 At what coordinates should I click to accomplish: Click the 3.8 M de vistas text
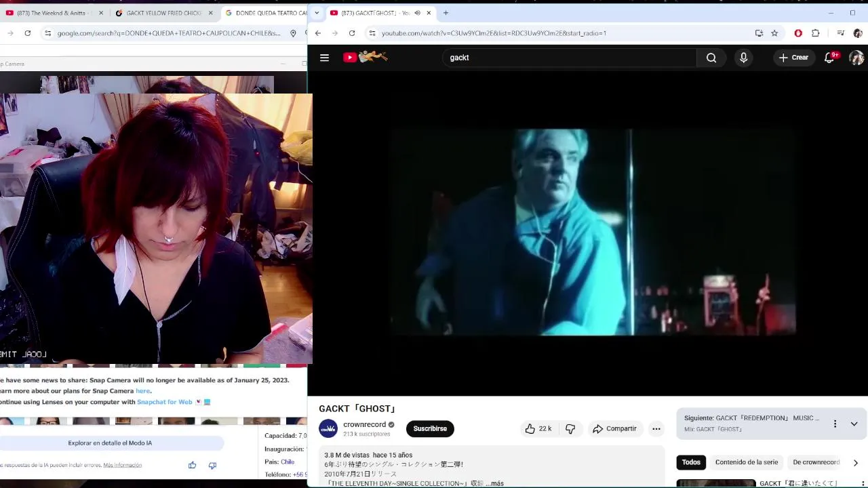point(347,455)
